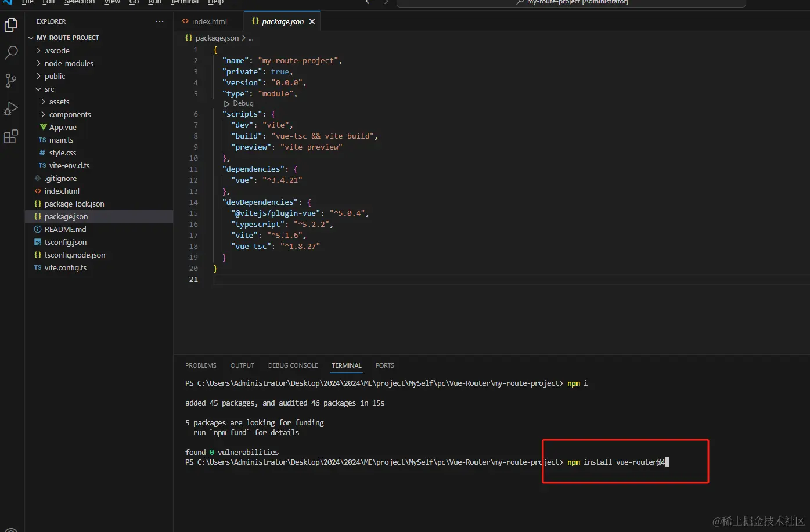This screenshot has height=532, width=810.
Task: Click the "^1.8.27" vue-tsc version value
Action: click(300, 246)
